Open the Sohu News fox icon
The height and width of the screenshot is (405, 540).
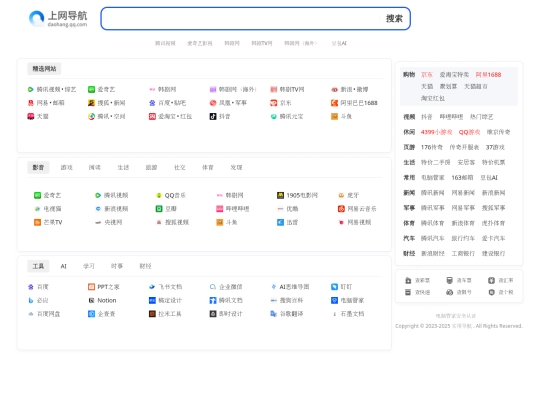point(91,103)
